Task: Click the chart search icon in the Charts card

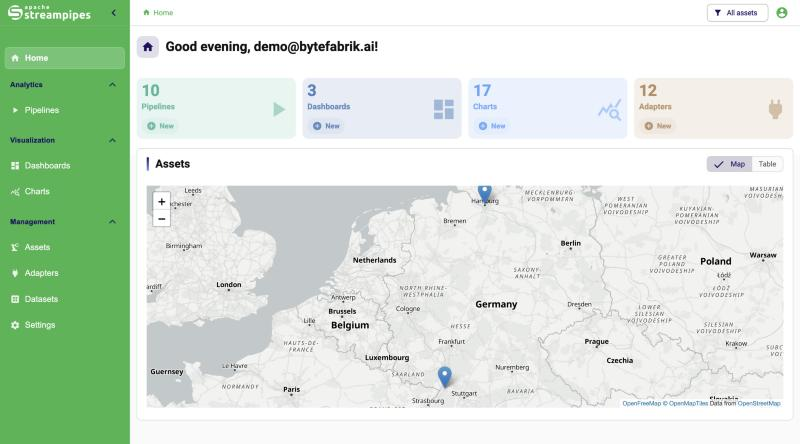Action: 610,109
